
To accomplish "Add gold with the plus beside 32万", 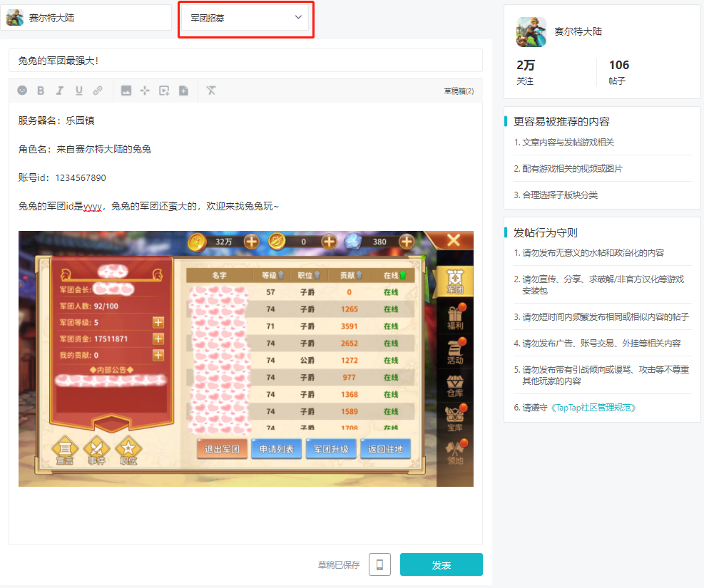I will point(251,242).
